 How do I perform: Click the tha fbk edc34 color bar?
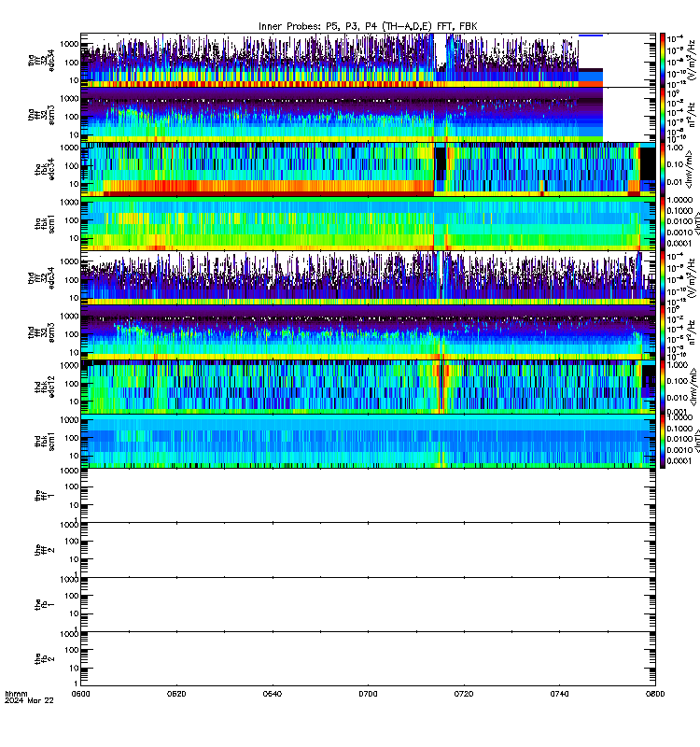[663, 169]
